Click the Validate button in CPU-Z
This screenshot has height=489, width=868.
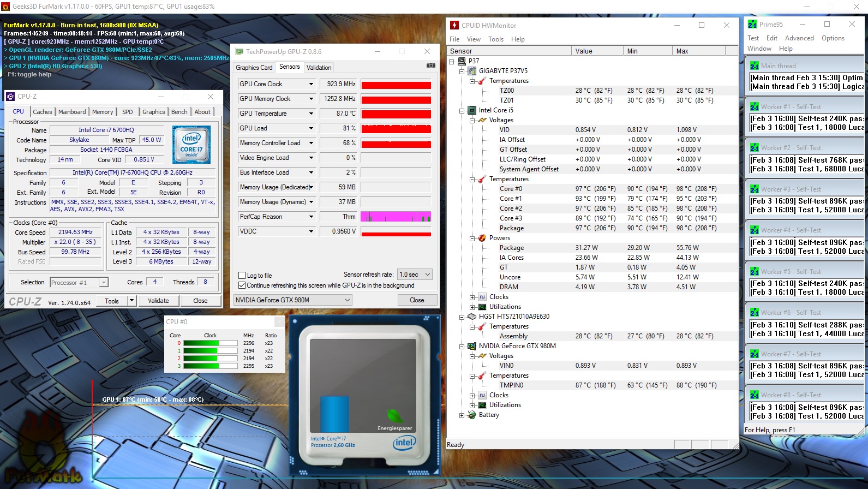pos(158,301)
